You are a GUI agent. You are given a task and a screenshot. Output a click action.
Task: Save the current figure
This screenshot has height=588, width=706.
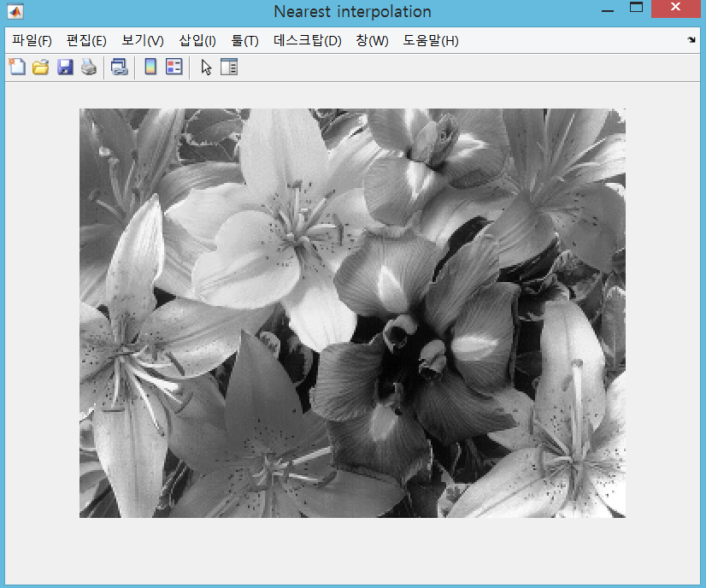click(x=65, y=67)
